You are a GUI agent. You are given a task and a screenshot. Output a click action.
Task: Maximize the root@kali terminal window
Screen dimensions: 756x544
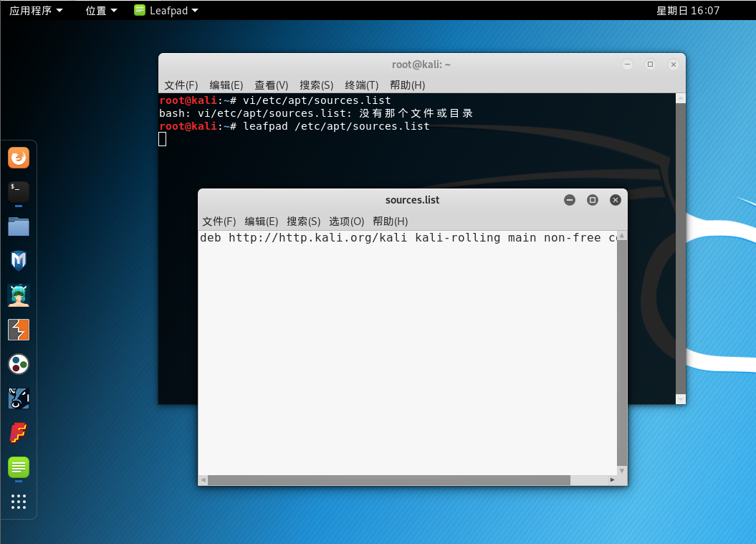(651, 64)
